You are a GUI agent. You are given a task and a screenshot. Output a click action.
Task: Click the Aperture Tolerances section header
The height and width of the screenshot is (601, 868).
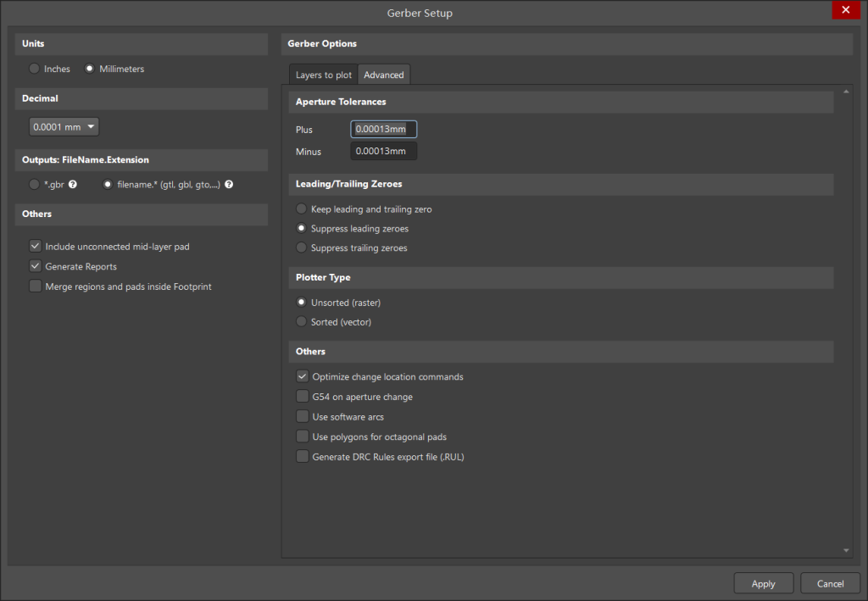point(561,102)
